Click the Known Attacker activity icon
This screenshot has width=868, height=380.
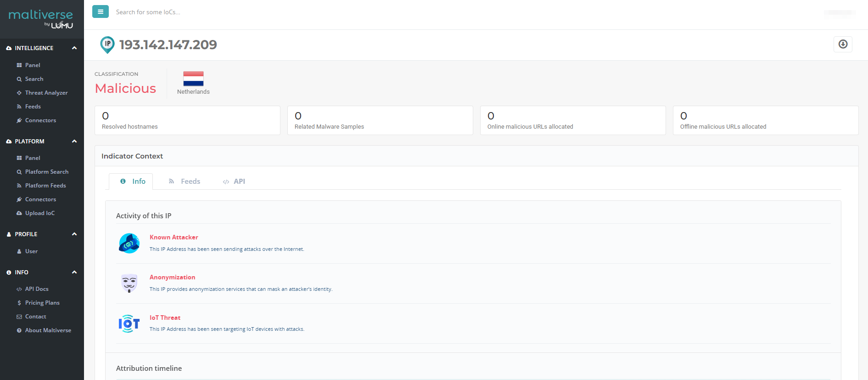tap(129, 243)
